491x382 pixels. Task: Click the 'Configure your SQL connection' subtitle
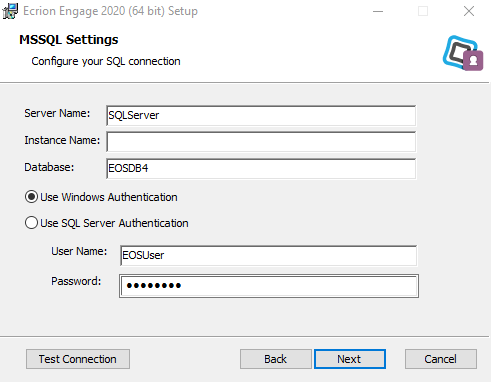pyautogui.click(x=106, y=61)
